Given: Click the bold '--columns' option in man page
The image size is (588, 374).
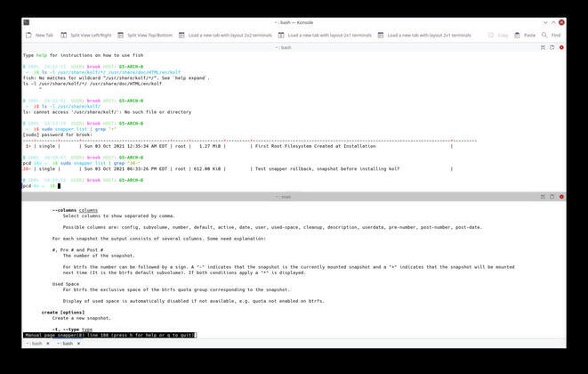Looking at the screenshot, I should coord(64,210).
